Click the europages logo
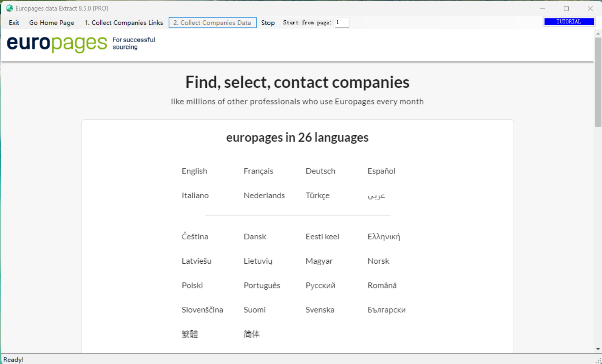 [x=57, y=43]
